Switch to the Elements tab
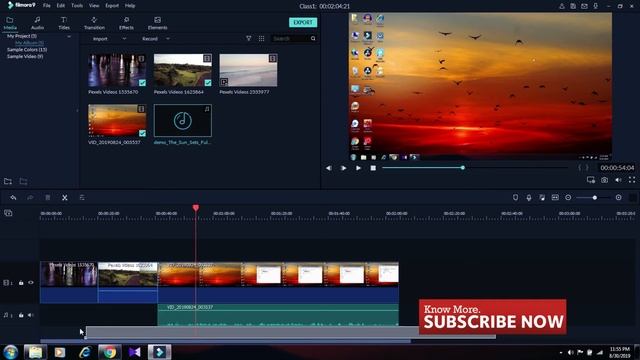640x360 pixels. (x=158, y=23)
